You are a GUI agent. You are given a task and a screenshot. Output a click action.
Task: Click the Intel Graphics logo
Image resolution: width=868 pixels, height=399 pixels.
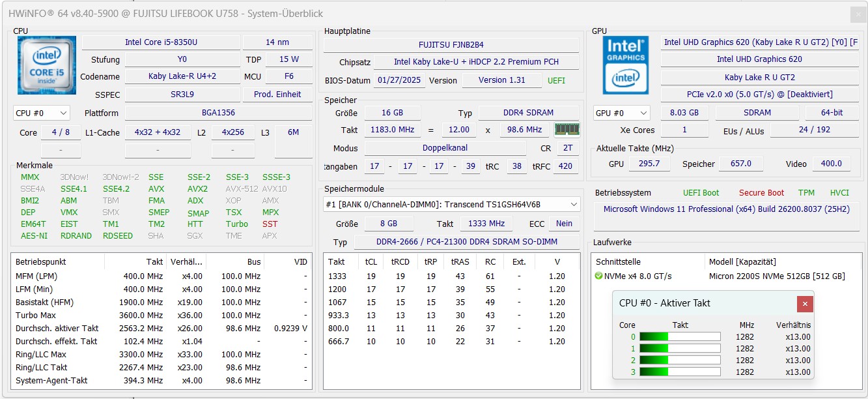[625, 64]
